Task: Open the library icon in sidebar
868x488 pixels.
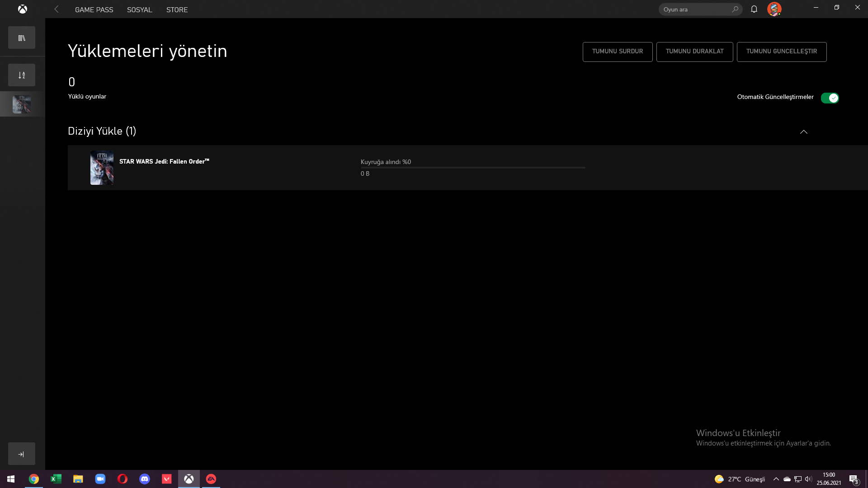Action: click(x=22, y=38)
